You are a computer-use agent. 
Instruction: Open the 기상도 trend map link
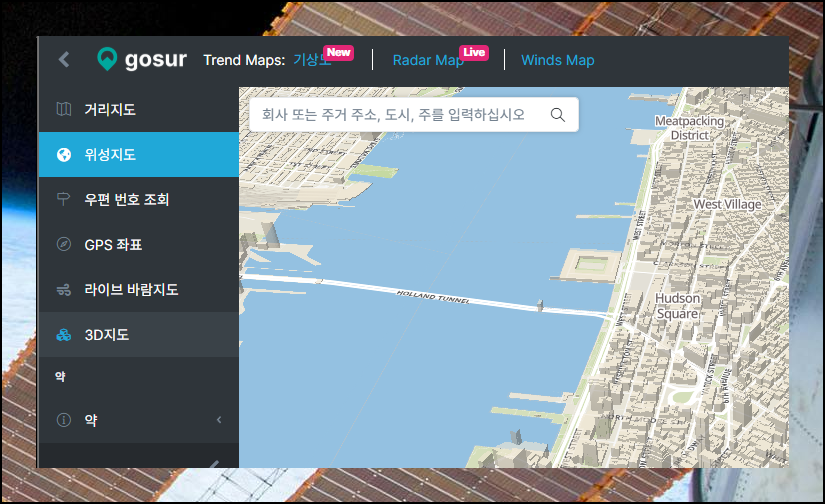pyautogui.click(x=312, y=60)
